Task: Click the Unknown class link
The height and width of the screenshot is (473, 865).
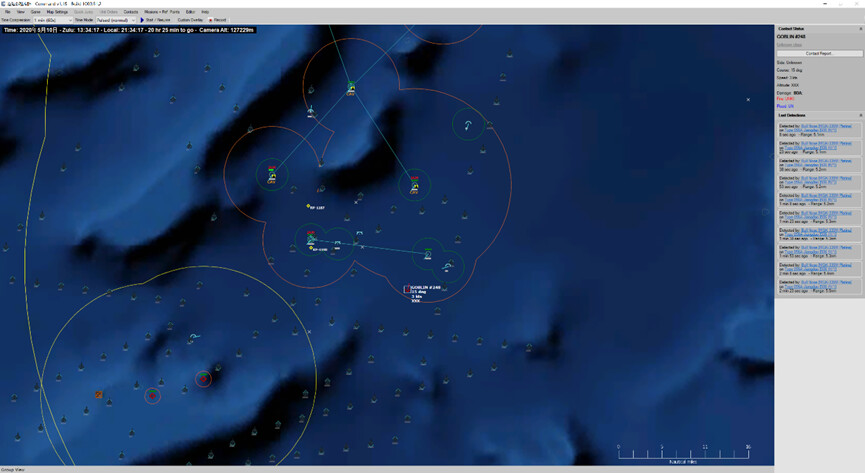Action: coord(789,45)
